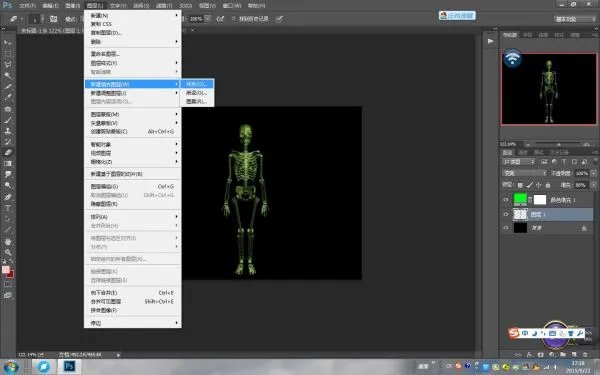Screen dimensions: 600x375
Task: Click the create new layer icon
Action: click(574, 355)
